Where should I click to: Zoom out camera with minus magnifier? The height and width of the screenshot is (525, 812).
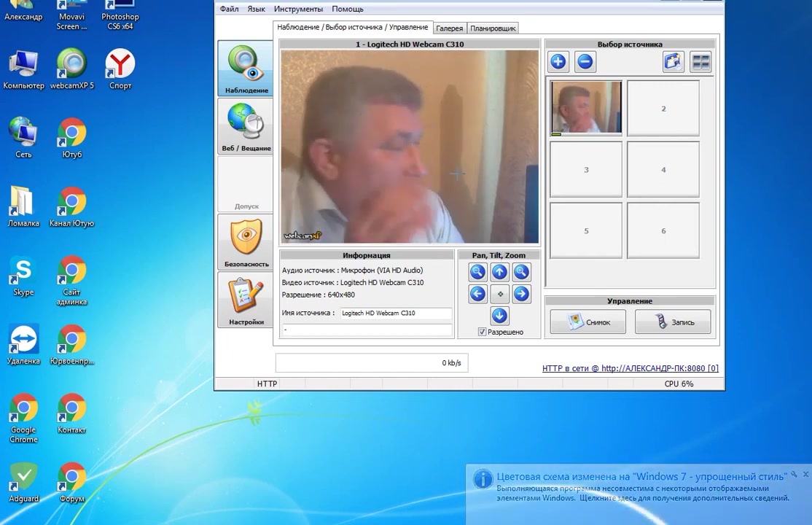point(477,272)
